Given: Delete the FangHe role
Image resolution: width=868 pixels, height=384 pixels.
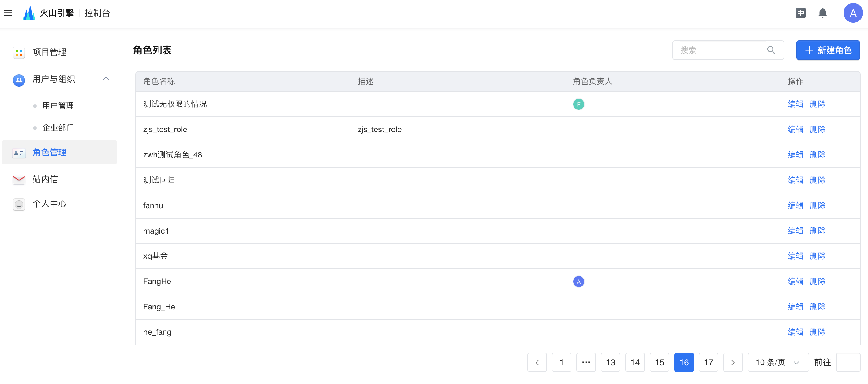Looking at the screenshot, I should [817, 281].
